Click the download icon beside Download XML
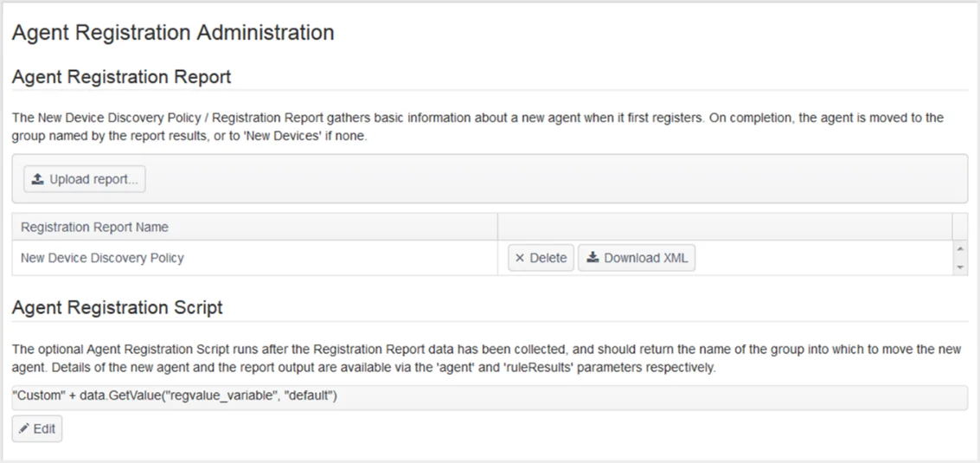 tap(593, 258)
